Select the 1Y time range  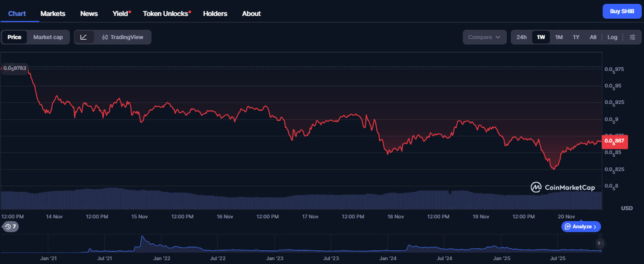(x=576, y=37)
